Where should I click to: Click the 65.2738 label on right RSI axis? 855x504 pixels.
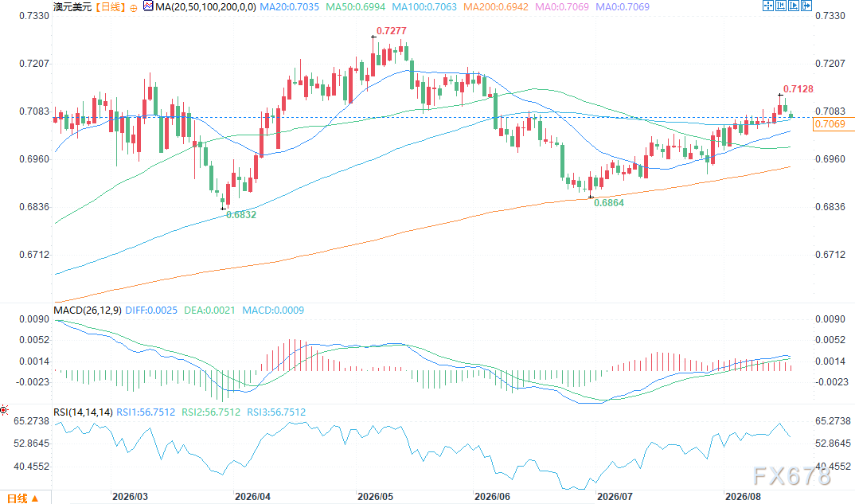833,421
